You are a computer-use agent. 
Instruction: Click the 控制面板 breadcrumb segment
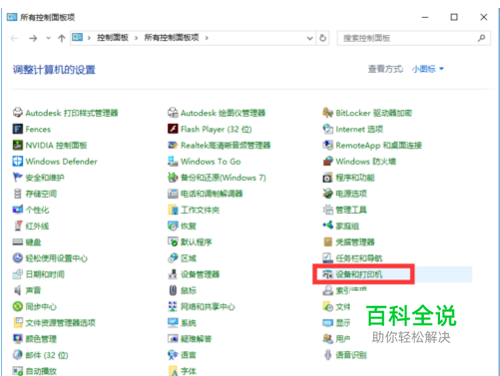tap(113, 38)
